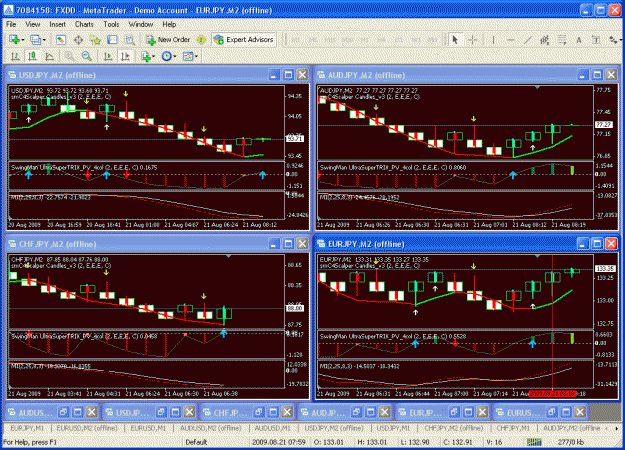Maximize the AUDJPY,M2 (offline) chart window

click(597, 75)
